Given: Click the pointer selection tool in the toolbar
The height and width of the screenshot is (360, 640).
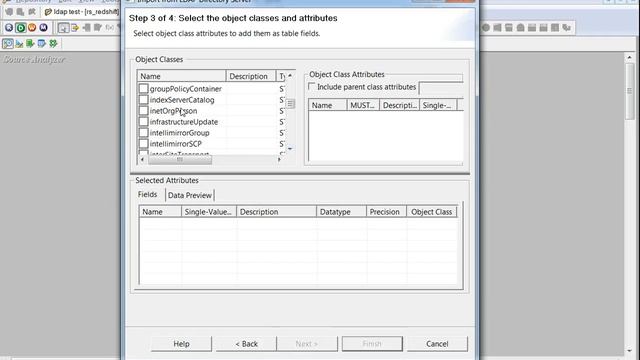Looking at the screenshot, I should [x=63, y=28].
